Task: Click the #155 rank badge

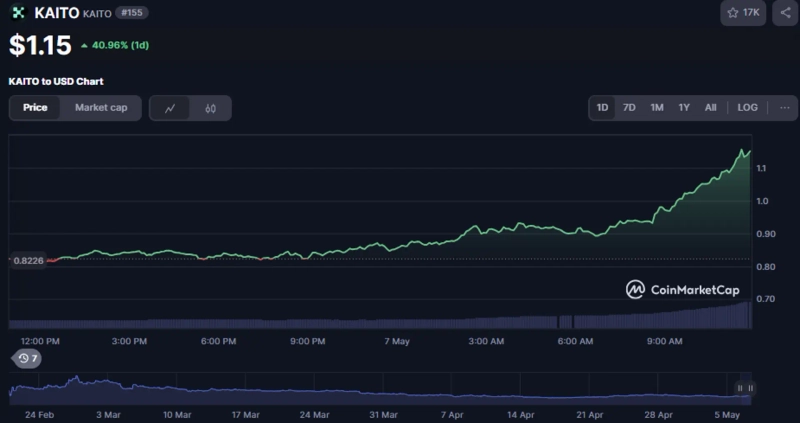Action: (131, 13)
